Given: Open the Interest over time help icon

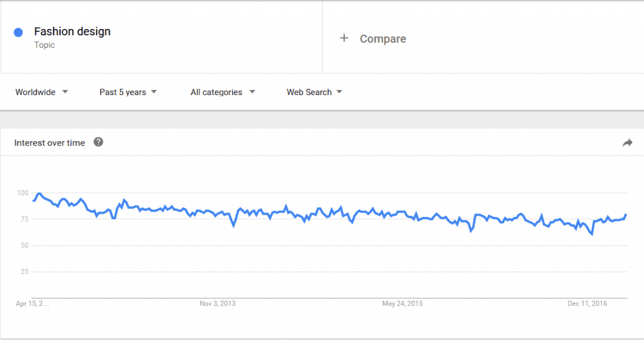Looking at the screenshot, I should tap(98, 142).
